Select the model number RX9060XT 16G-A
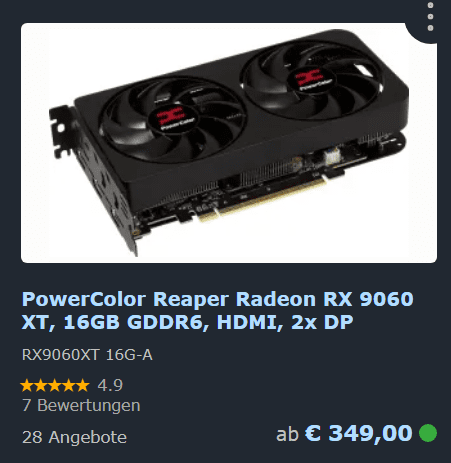The image size is (451, 463). (x=87, y=355)
